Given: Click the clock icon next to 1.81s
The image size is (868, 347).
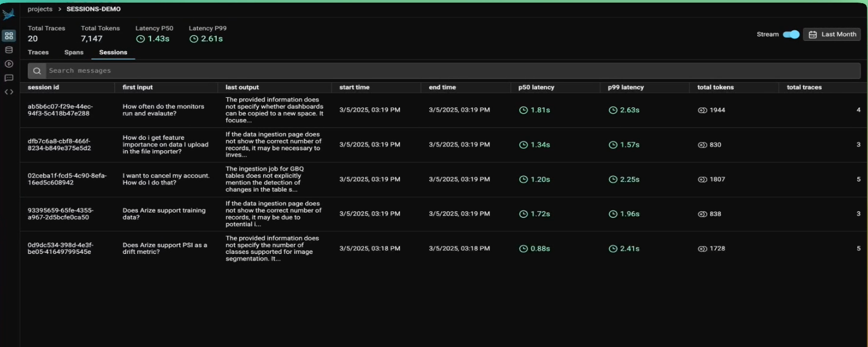Looking at the screenshot, I should coord(523,110).
